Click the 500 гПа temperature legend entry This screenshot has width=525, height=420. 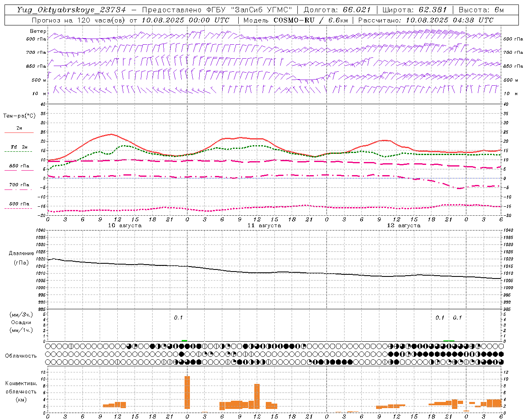[x=19, y=204]
